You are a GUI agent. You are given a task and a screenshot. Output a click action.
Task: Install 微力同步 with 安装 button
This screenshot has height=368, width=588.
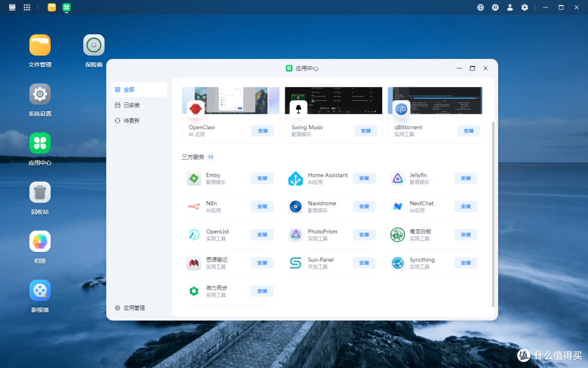click(x=262, y=291)
